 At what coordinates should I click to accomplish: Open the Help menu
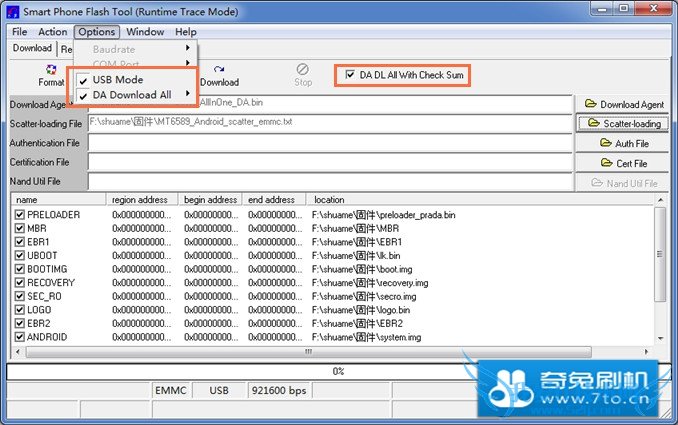point(185,32)
